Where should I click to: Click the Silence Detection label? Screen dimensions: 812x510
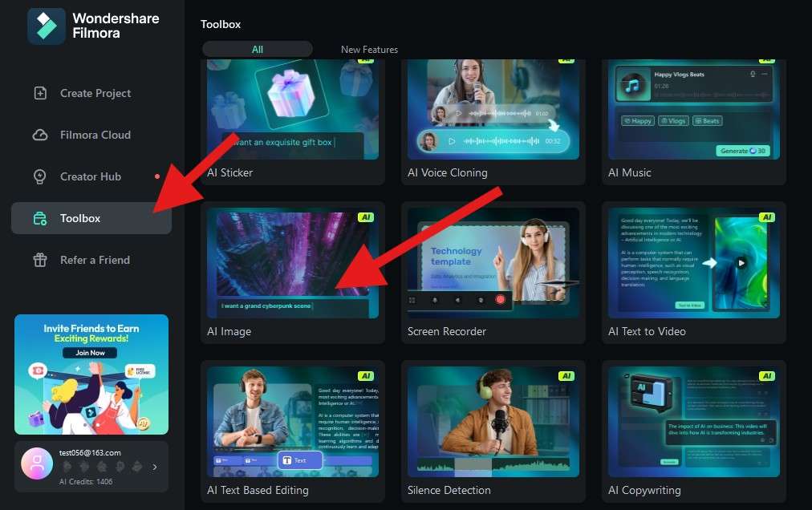[449, 490]
